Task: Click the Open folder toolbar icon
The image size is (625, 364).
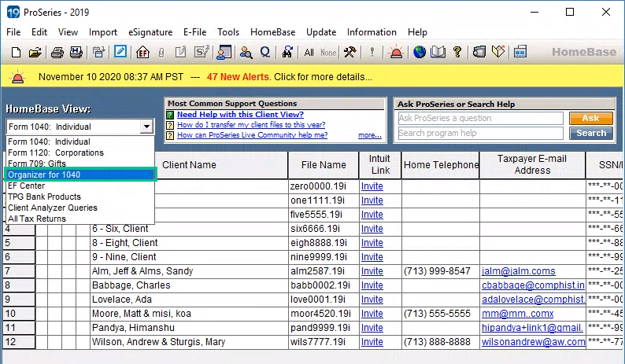Action: pyautogui.click(x=35, y=52)
